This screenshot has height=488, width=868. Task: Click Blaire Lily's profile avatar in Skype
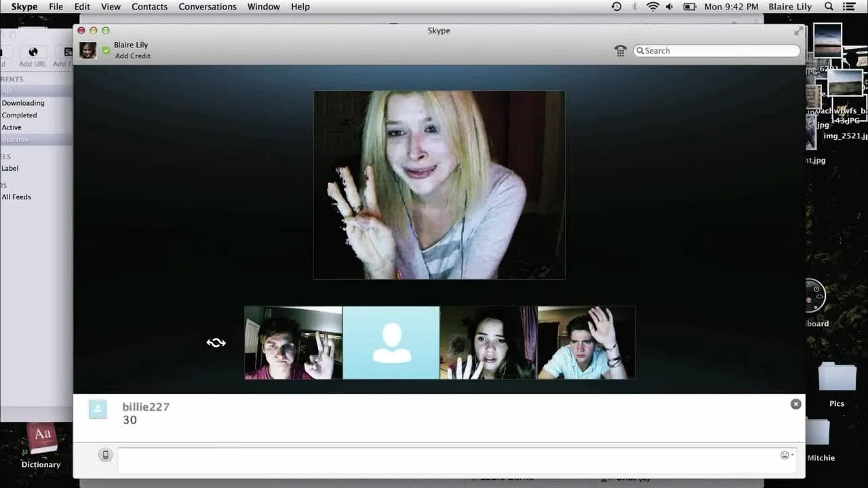coord(87,50)
